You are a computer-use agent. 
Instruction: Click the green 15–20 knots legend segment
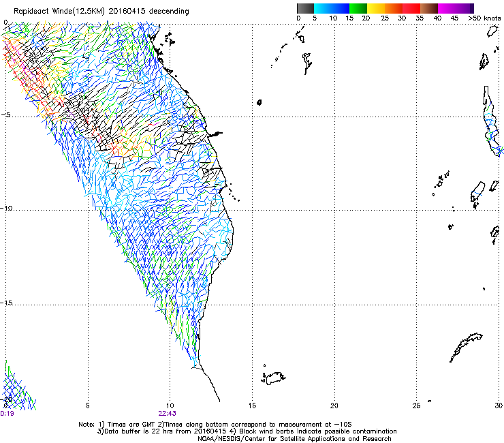coord(358,8)
